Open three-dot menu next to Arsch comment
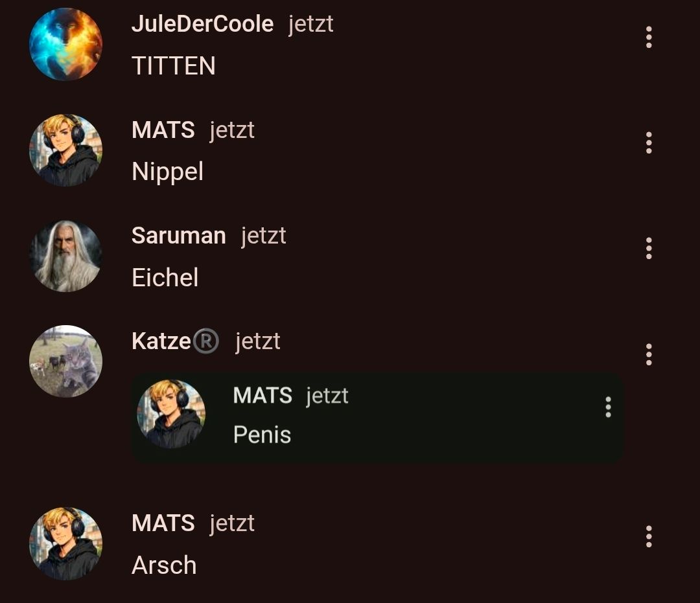 (x=649, y=536)
